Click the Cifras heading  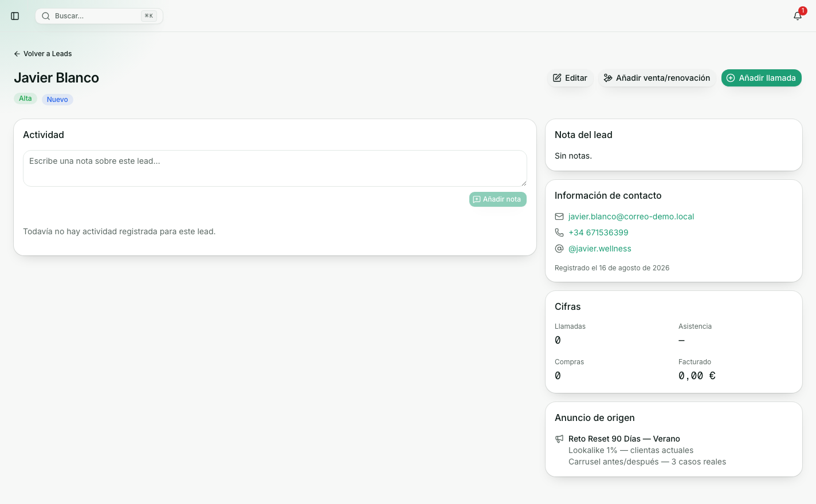pyautogui.click(x=568, y=306)
